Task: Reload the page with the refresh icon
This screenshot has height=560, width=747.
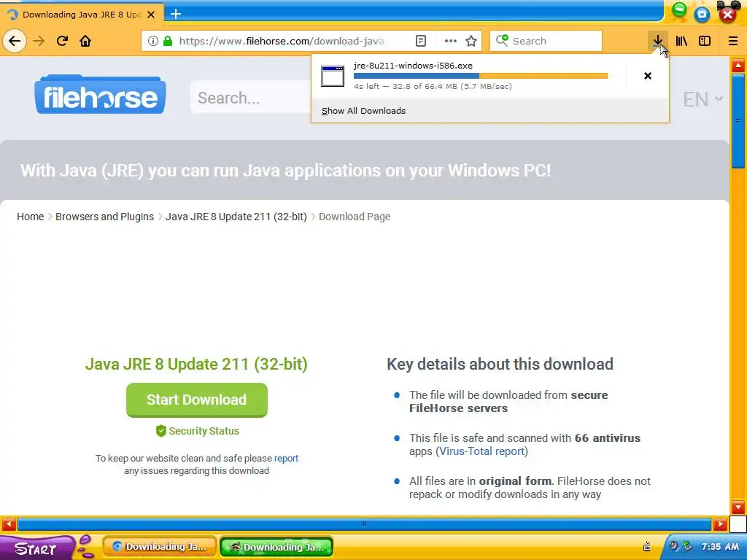Action: pyautogui.click(x=63, y=41)
